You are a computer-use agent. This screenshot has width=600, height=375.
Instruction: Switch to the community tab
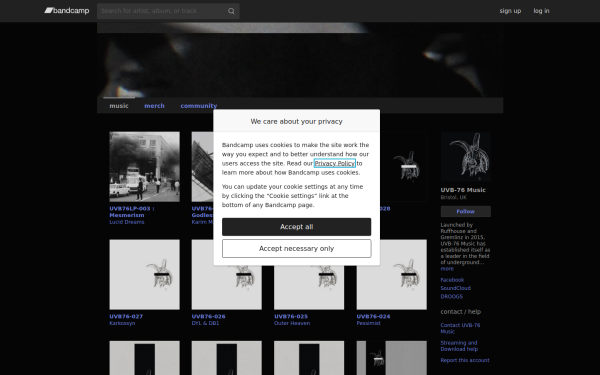point(199,106)
